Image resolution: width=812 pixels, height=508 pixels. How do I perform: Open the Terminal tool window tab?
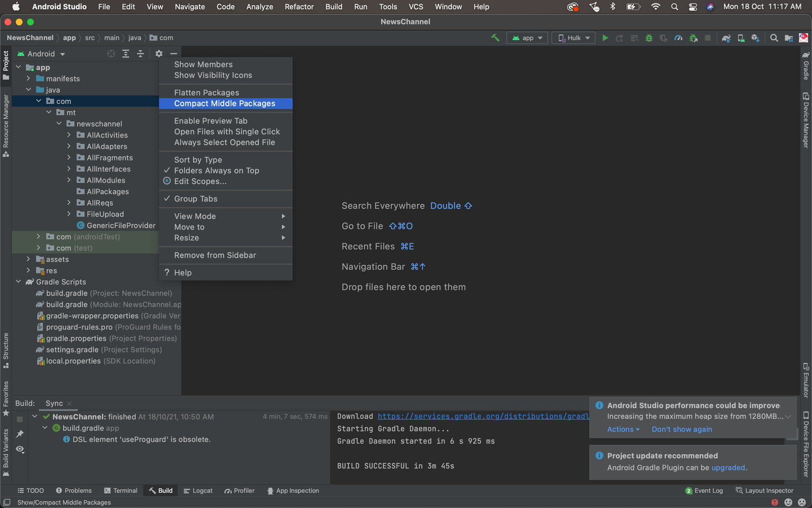point(121,491)
